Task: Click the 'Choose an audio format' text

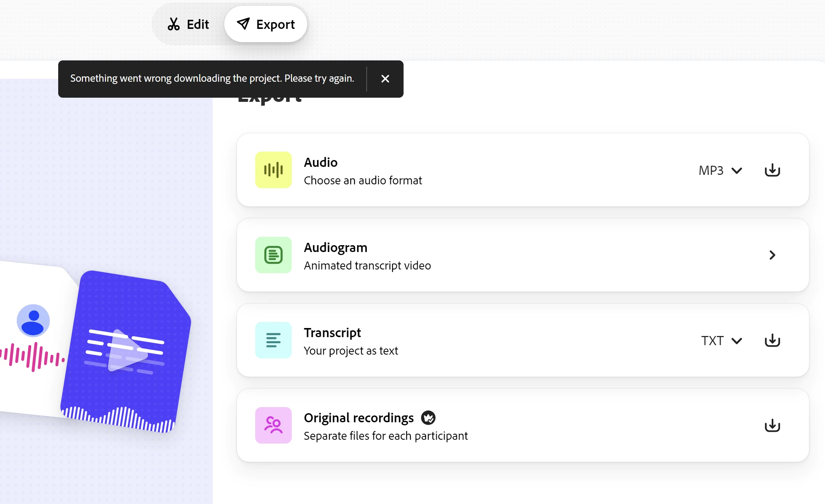Action: [x=363, y=180]
